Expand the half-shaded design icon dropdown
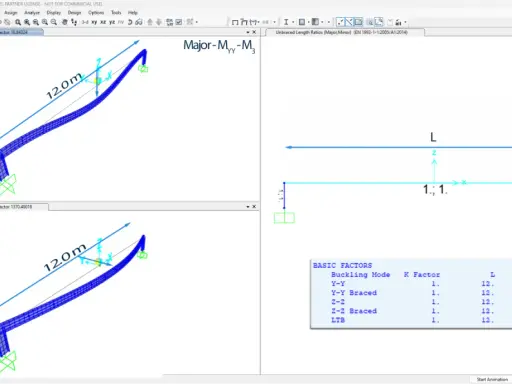 coord(322,22)
